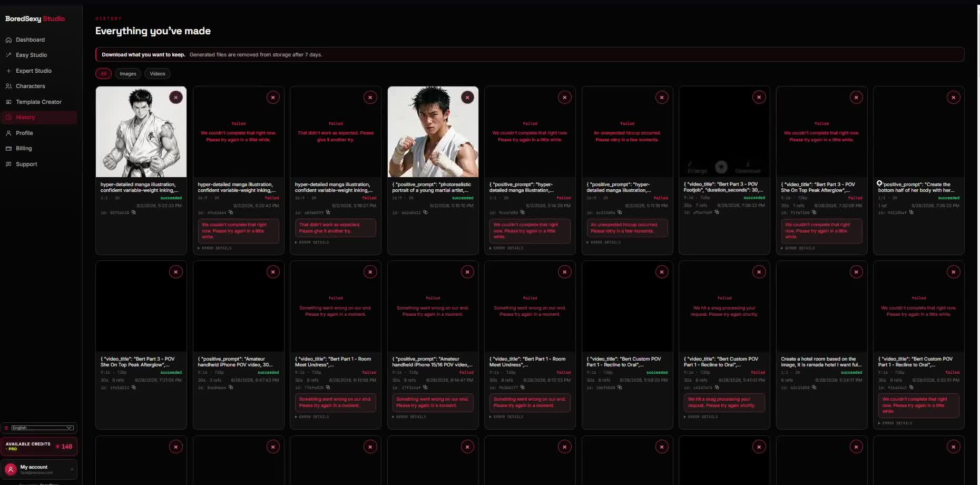The height and width of the screenshot is (485, 980).
Task: Remove the failed video from 7:30:06 PM
Action: (856, 97)
